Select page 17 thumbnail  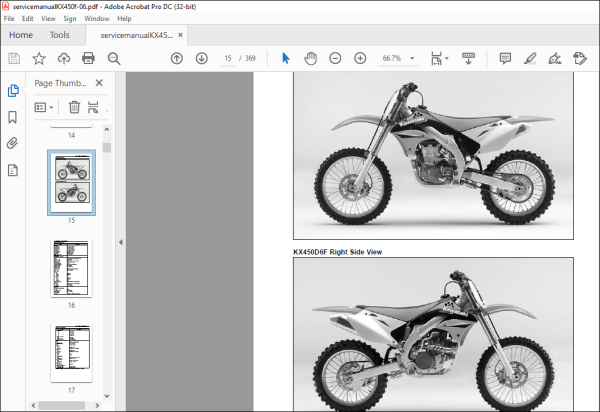point(72,353)
